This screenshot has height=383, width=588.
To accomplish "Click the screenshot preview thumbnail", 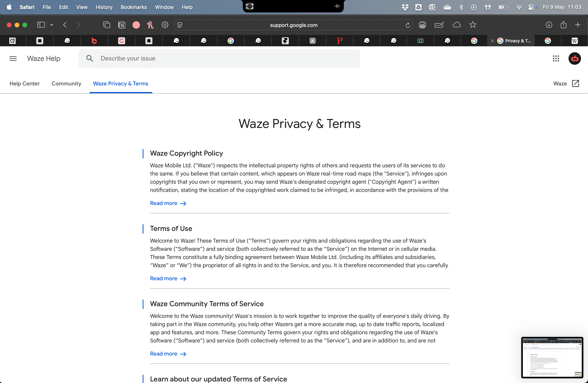I will [552, 357].
